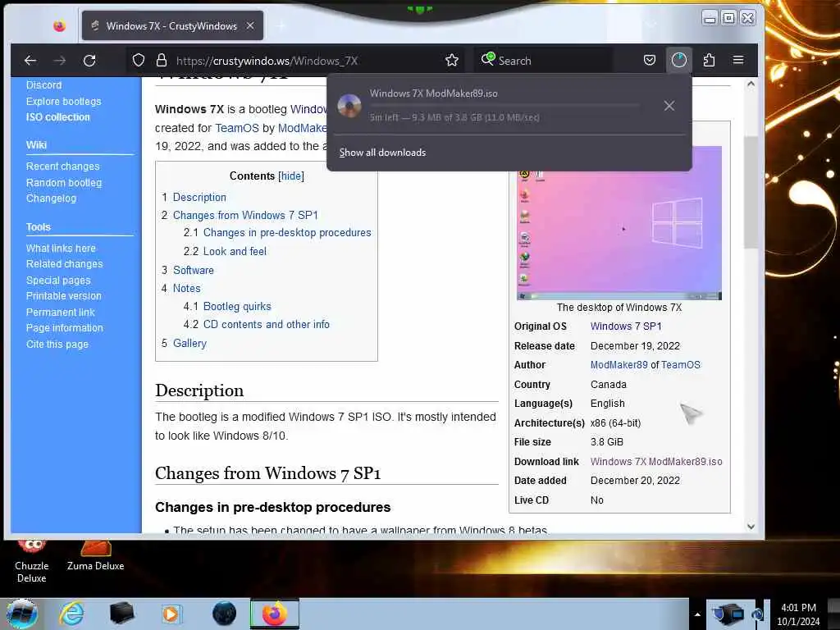The height and width of the screenshot is (630, 840).
Task: Go to a Random bootleg
Action: pyautogui.click(x=64, y=183)
